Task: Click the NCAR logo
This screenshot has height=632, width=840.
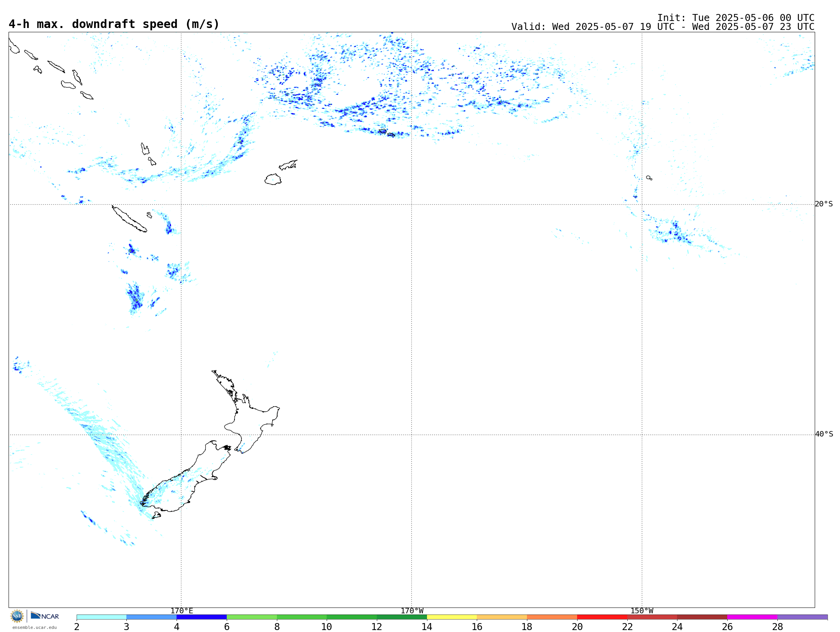Action: (45, 616)
